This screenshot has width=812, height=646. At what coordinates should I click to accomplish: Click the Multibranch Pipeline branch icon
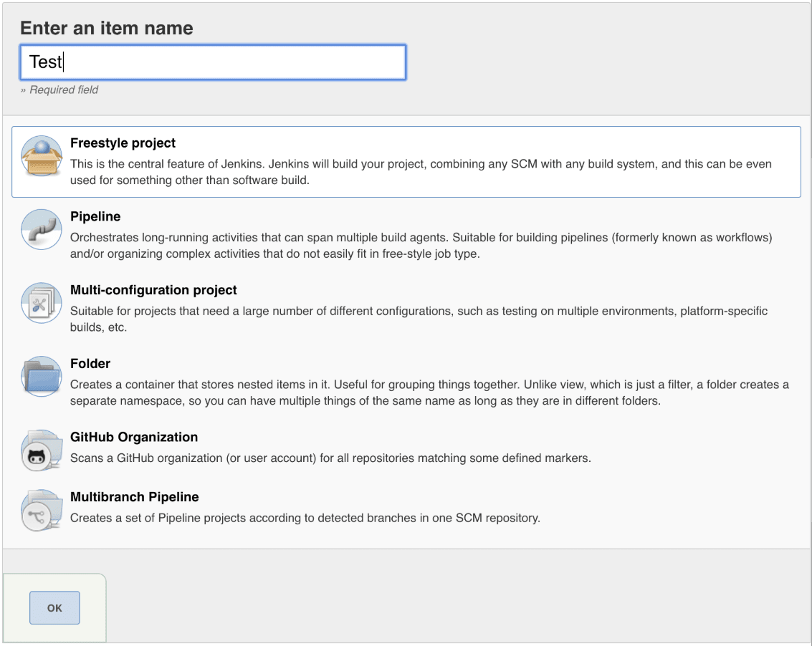click(x=42, y=510)
